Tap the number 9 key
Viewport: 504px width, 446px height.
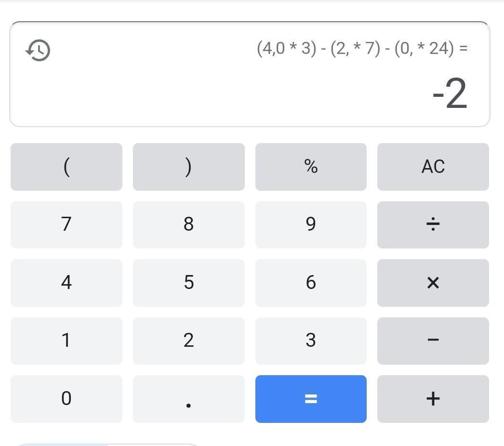[x=311, y=224]
